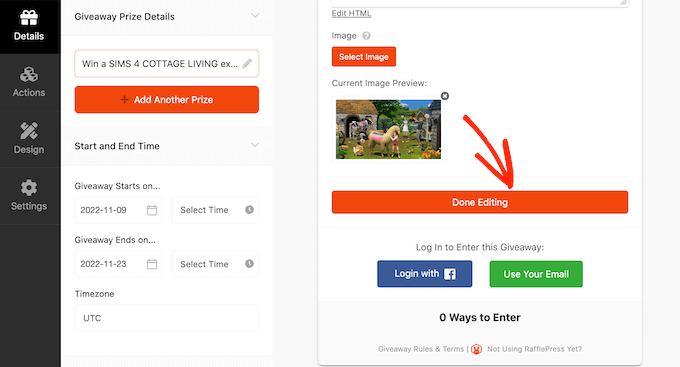
Task: Click clock icon for end time
Action: click(x=249, y=264)
